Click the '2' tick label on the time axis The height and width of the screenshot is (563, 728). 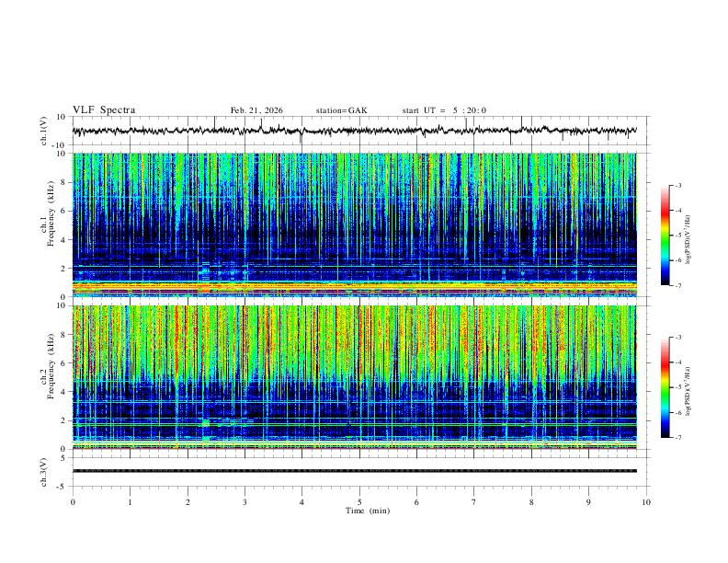[x=188, y=502]
